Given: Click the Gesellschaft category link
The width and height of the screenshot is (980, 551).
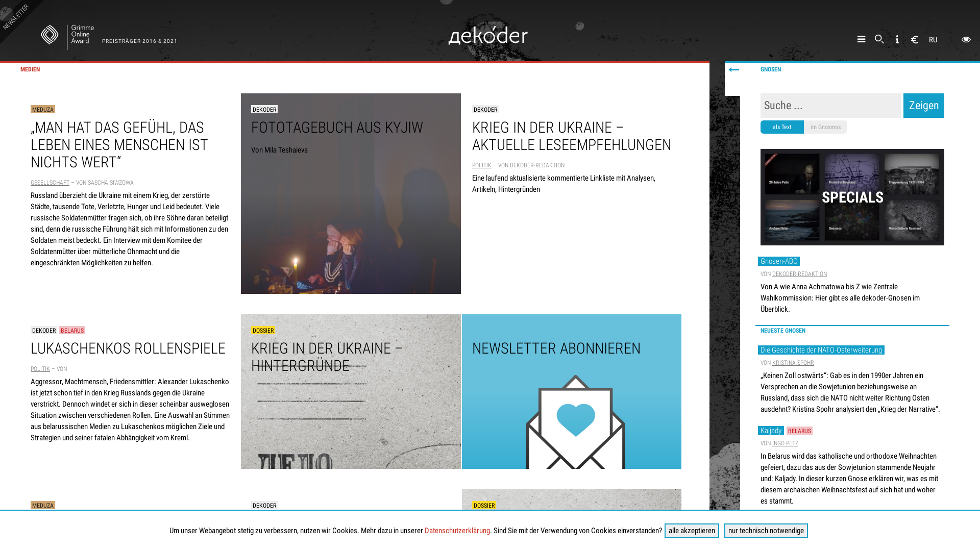Looking at the screenshot, I should 50,183.
